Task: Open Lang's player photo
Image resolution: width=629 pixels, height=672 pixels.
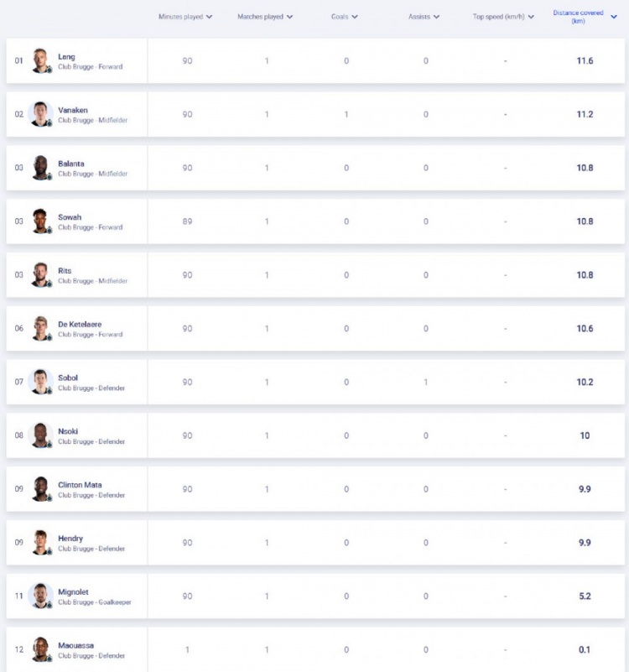Action: pyautogui.click(x=41, y=60)
